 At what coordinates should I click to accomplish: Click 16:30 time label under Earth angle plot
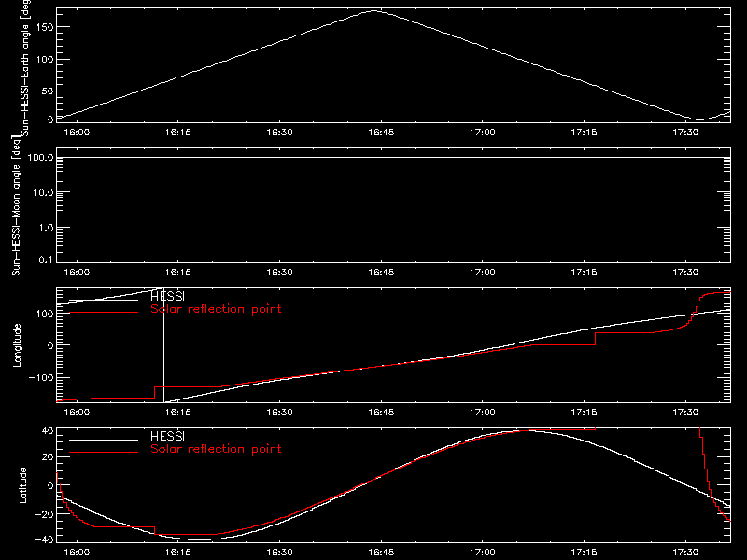(279, 133)
